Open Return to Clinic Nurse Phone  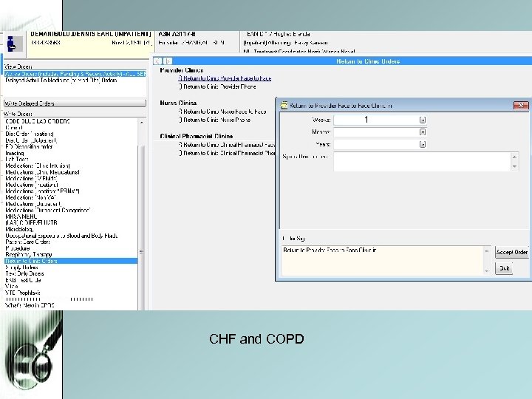[215, 120]
